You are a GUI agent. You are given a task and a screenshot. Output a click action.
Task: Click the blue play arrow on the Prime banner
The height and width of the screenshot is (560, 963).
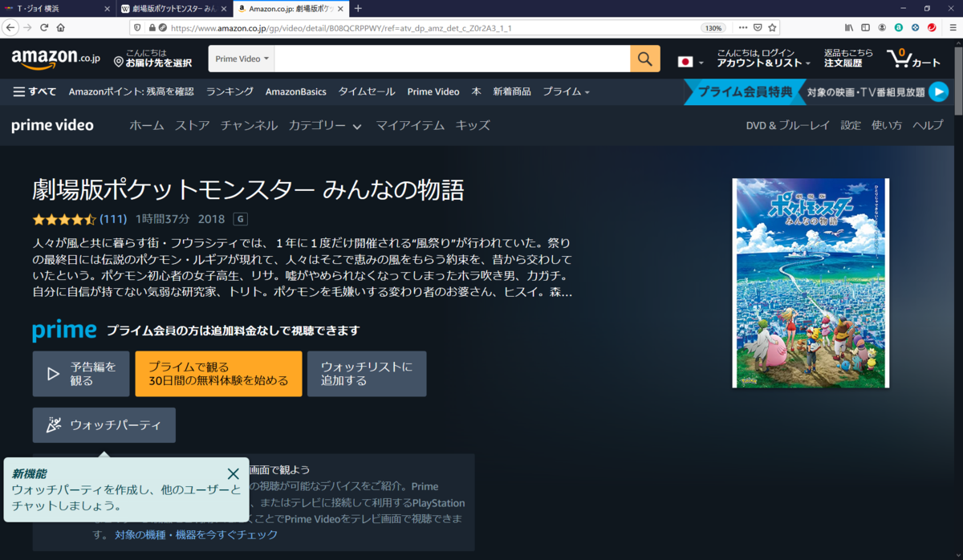pos(938,91)
